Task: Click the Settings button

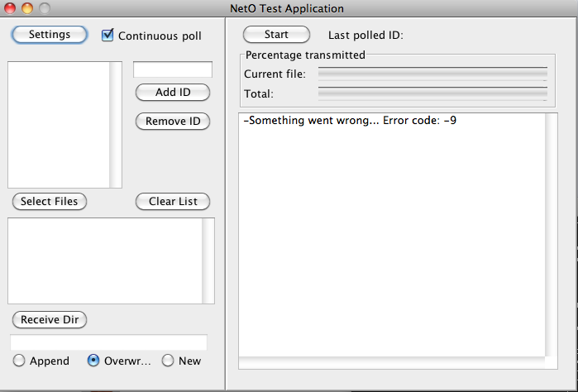Action: (x=50, y=35)
